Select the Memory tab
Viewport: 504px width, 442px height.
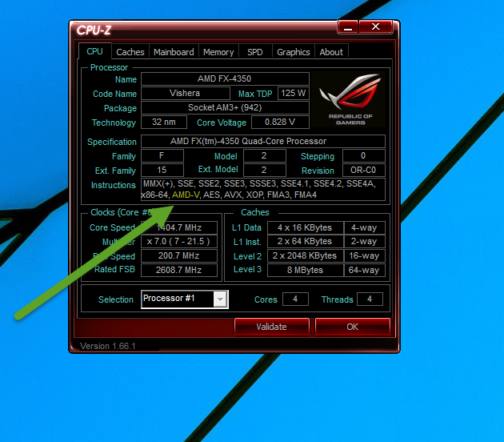pyautogui.click(x=218, y=52)
